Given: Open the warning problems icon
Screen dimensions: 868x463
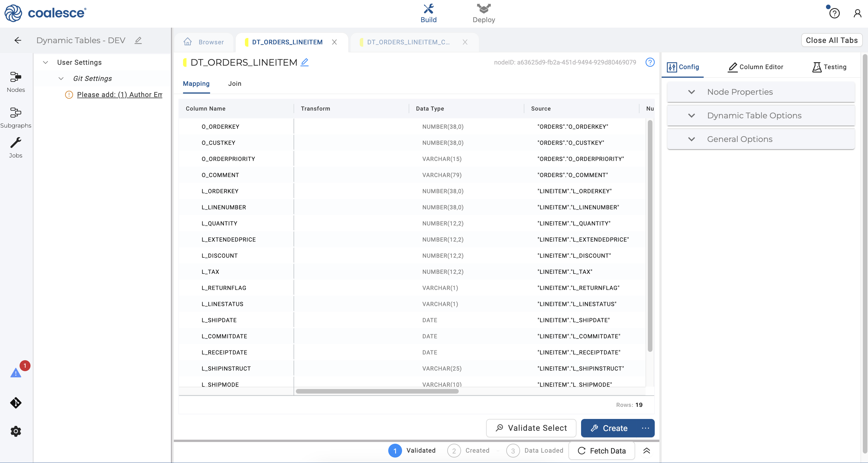Looking at the screenshot, I should point(16,373).
